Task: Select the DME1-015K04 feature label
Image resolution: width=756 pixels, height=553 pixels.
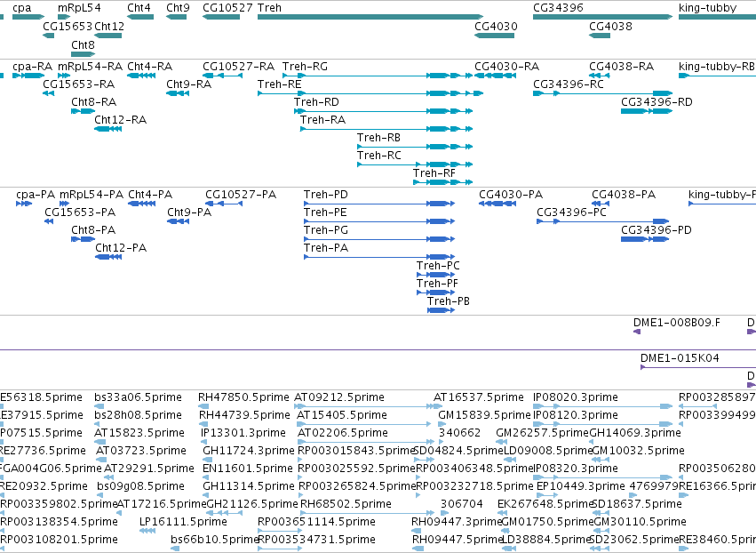Action: (680, 358)
